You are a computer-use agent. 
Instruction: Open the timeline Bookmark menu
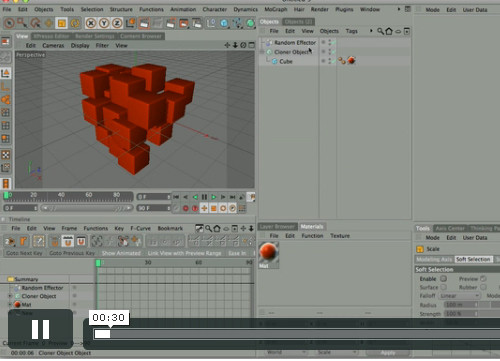click(170, 228)
